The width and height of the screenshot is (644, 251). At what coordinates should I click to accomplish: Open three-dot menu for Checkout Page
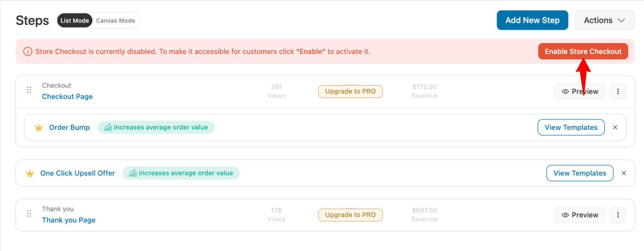[618, 92]
